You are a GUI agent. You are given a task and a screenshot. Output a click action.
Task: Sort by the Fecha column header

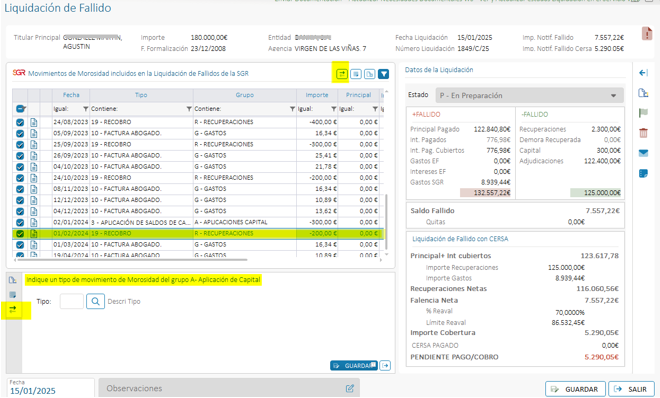click(71, 95)
